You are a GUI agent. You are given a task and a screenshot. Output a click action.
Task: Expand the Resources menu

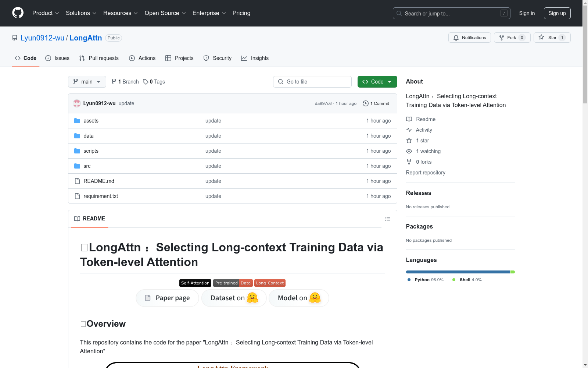point(121,13)
